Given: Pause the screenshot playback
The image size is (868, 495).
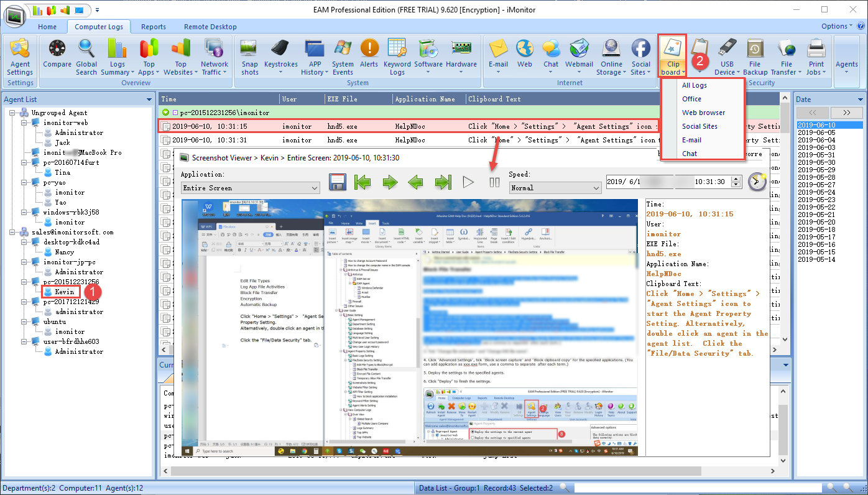Looking at the screenshot, I should 495,182.
